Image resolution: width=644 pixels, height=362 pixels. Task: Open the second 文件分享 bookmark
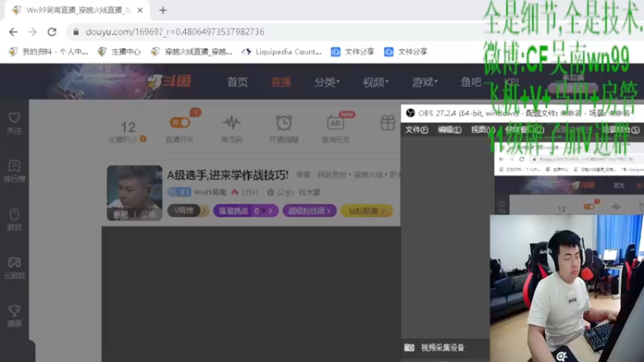406,51
